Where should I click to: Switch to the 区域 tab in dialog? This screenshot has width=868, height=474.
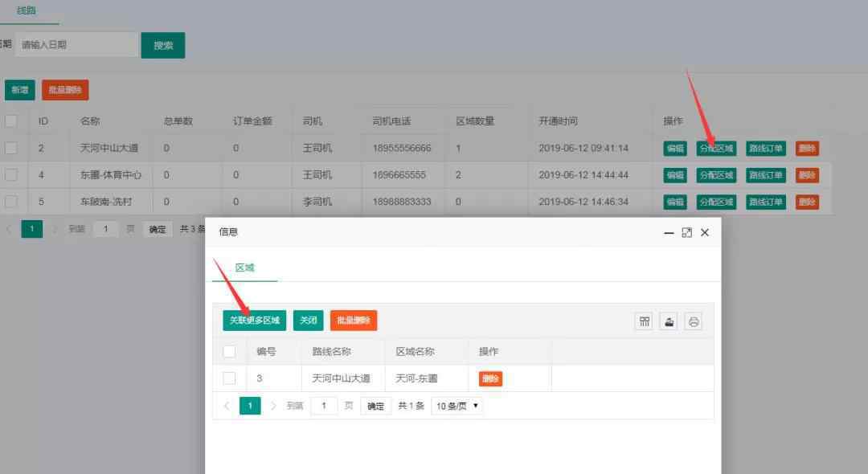(244, 268)
